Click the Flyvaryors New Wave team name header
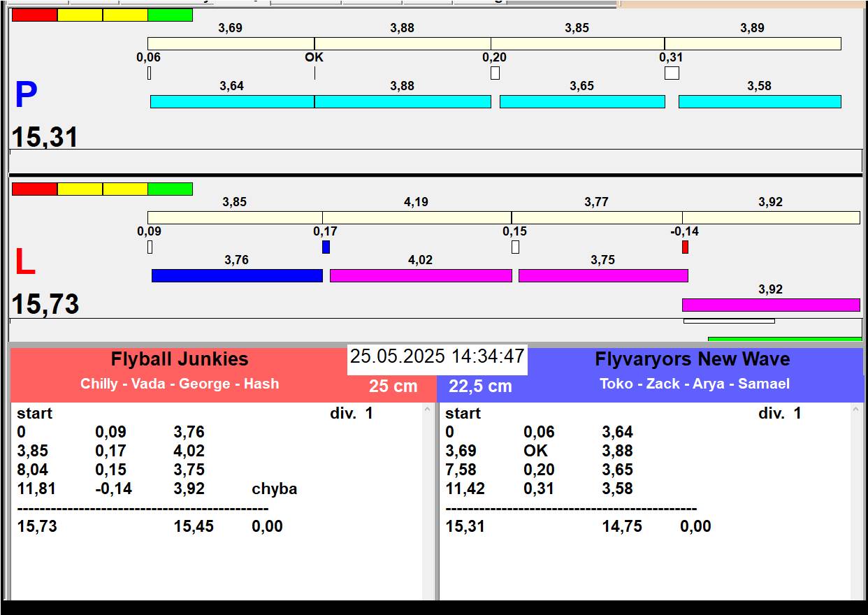 coord(692,359)
